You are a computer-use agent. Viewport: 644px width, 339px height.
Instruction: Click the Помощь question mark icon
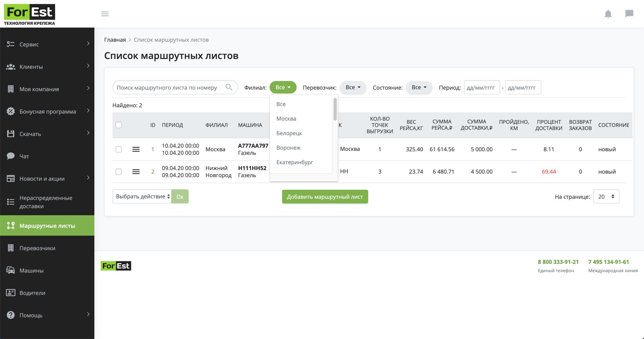(x=11, y=315)
